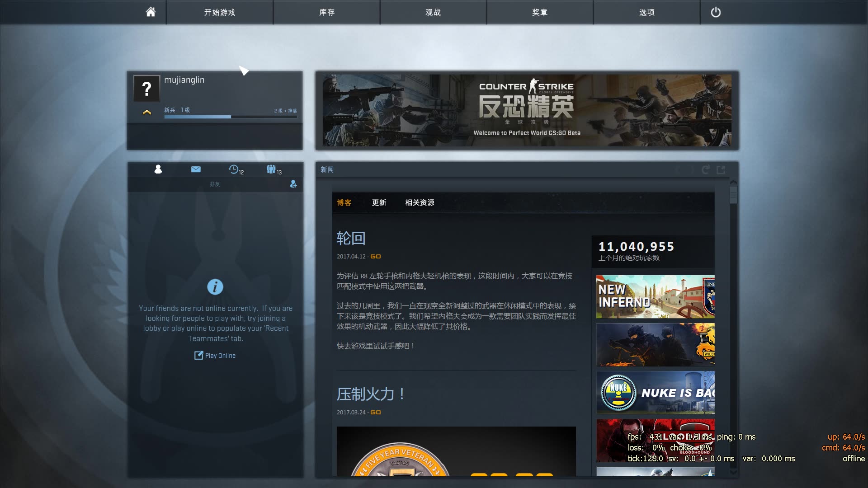Switch to the 相关资源 tab
The width and height of the screenshot is (868, 488).
[420, 203]
